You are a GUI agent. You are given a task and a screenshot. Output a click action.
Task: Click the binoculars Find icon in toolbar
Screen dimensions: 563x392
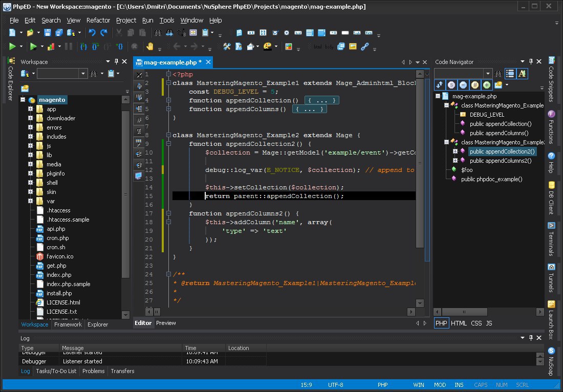point(158,33)
